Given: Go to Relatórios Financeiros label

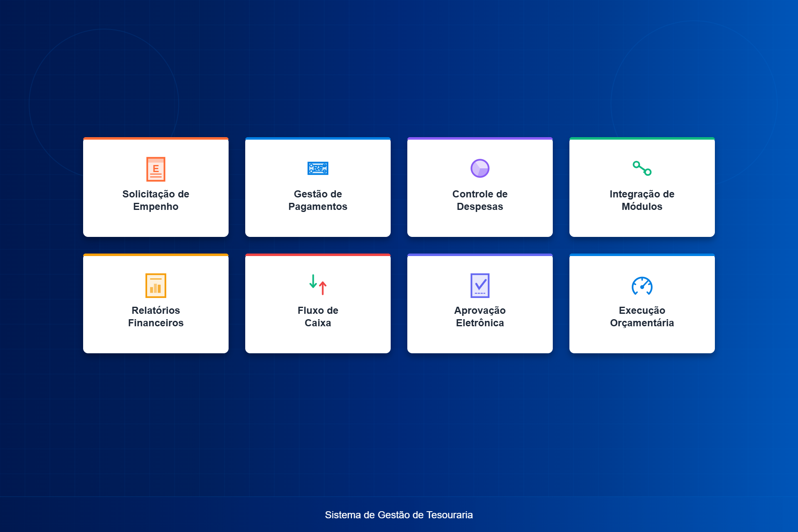Looking at the screenshot, I should point(156,317).
